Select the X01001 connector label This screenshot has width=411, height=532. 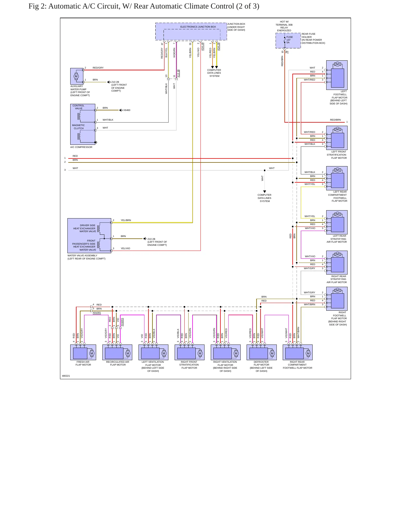(97, 313)
